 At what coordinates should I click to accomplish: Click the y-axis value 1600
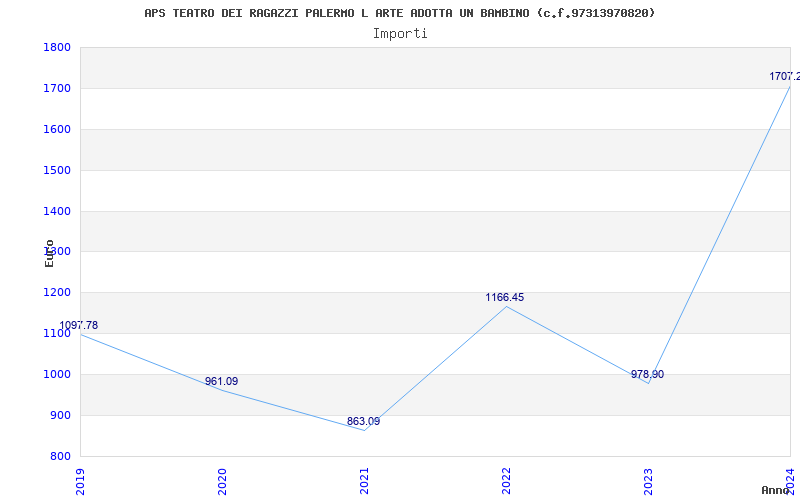(x=57, y=129)
